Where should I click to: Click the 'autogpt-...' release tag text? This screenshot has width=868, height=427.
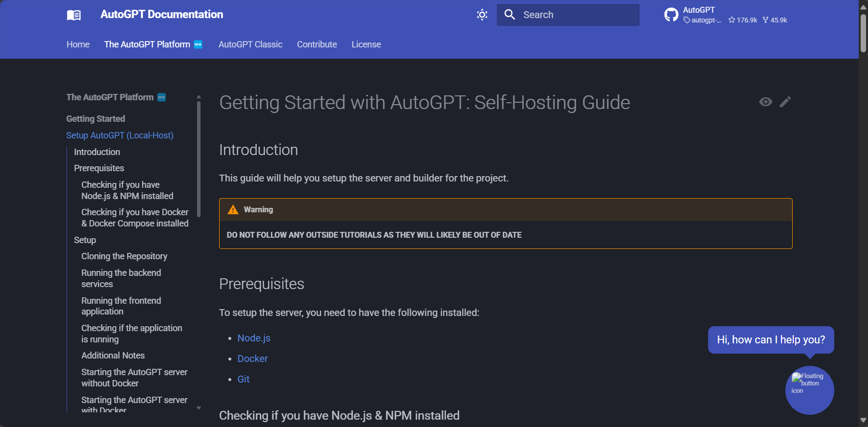tap(702, 20)
